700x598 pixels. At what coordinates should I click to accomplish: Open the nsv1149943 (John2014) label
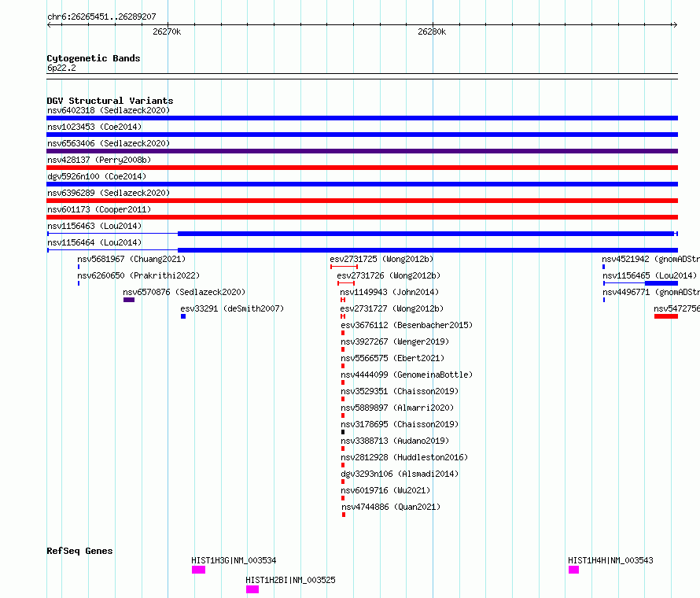tap(389, 292)
